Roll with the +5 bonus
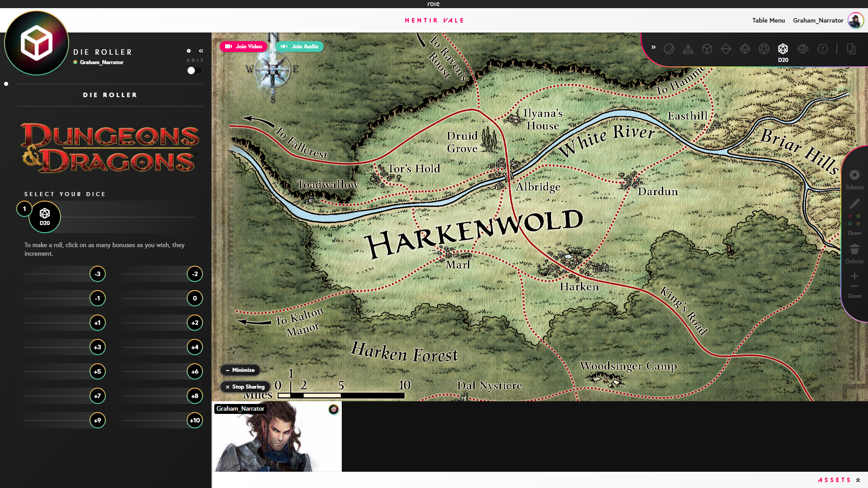 tap(97, 371)
